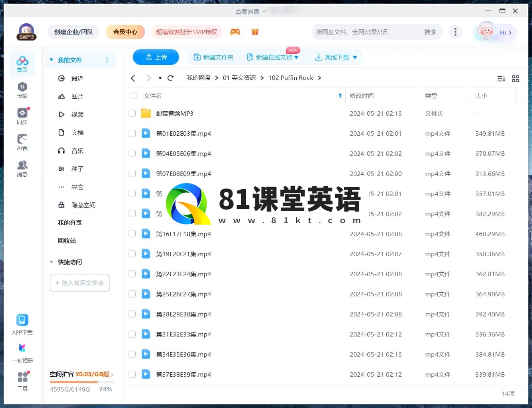Collapse the 我的文件 tree arrow
Image resolution: width=532 pixels, height=408 pixels.
click(51, 60)
